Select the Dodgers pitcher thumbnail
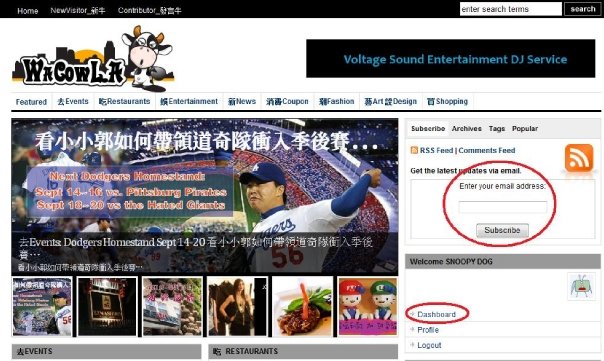Image resolution: width=604 pixels, height=361 pixels. 42,306
